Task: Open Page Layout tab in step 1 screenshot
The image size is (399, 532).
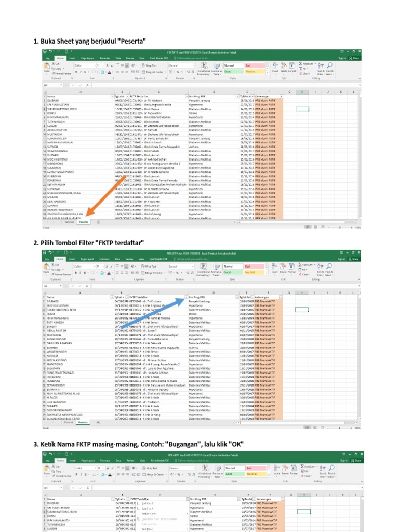Action: point(87,58)
